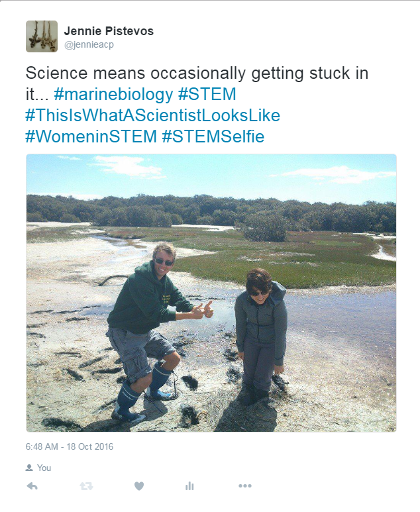Click the man giving thumbs up in photo

(x=154, y=330)
